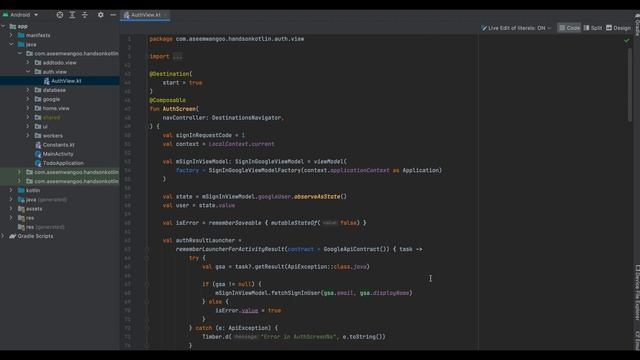Collapse the auth.view package
Screen dimensions: 640x360
(28, 72)
